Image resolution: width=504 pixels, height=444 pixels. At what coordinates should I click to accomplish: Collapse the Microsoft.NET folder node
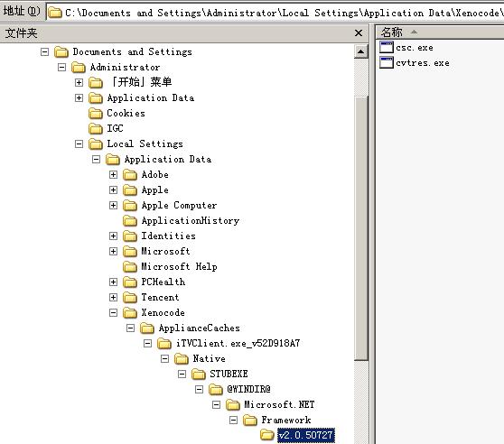[x=216, y=404]
